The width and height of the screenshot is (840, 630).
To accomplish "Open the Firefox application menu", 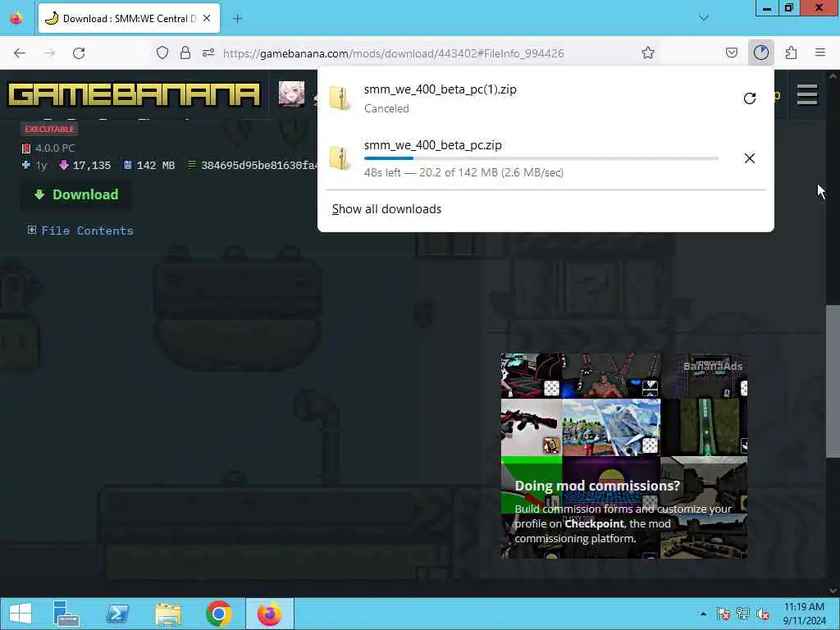I will [820, 52].
